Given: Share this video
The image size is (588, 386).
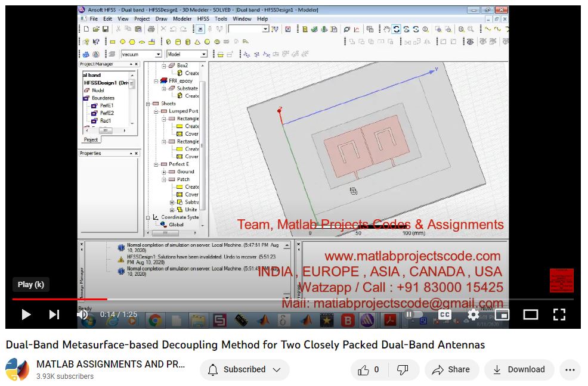Looking at the screenshot, I should tap(451, 370).
